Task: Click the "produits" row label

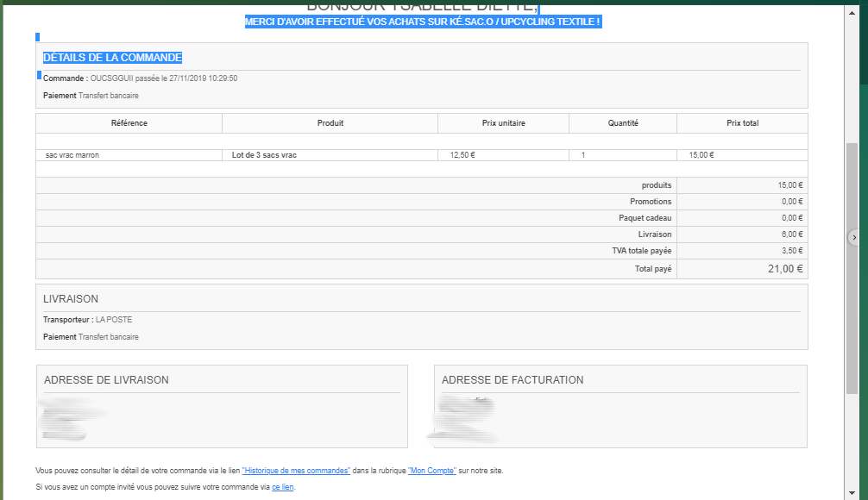Action: click(x=657, y=185)
